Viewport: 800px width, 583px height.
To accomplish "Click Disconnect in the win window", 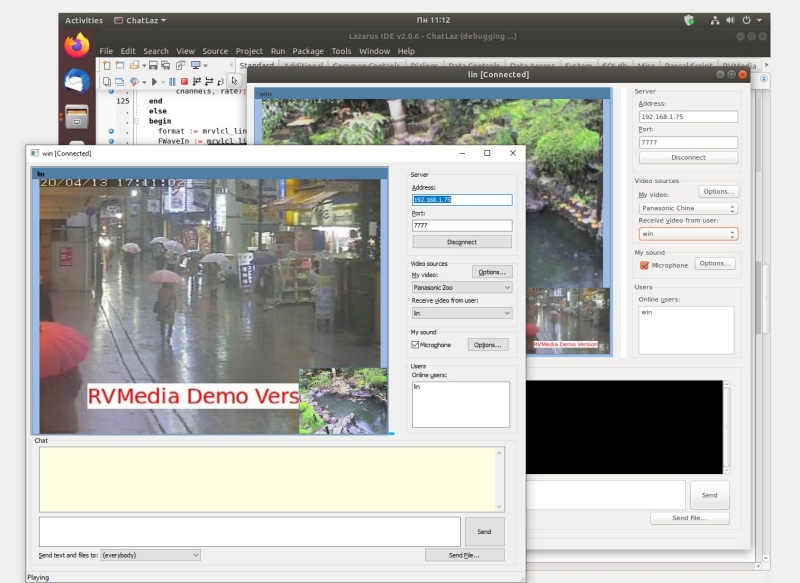I will 461,242.
